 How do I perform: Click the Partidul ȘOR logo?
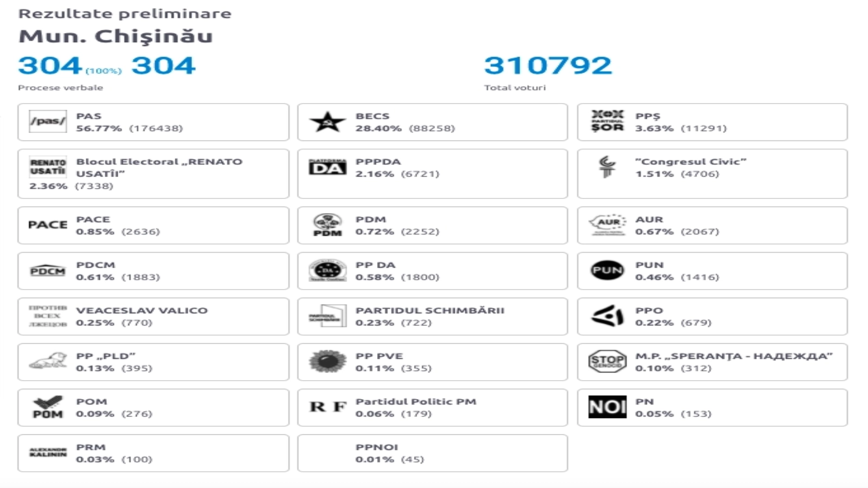(607, 121)
